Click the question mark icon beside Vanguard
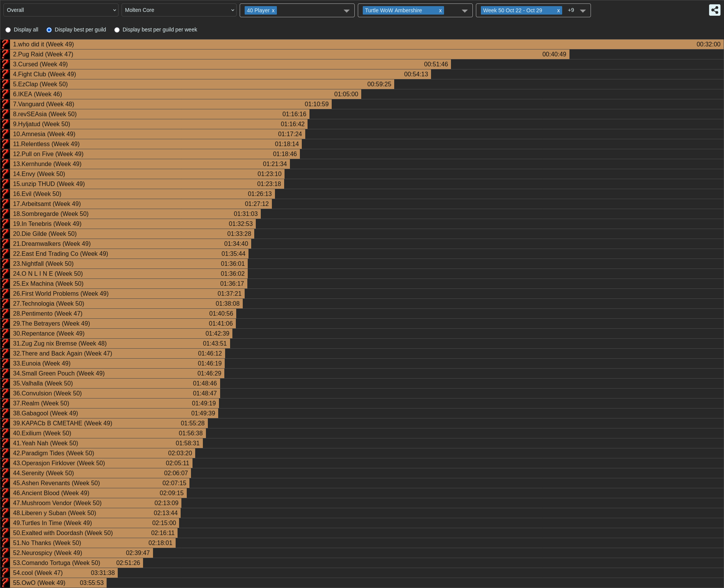Viewport: 724px width, 588px height. click(x=5, y=104)
